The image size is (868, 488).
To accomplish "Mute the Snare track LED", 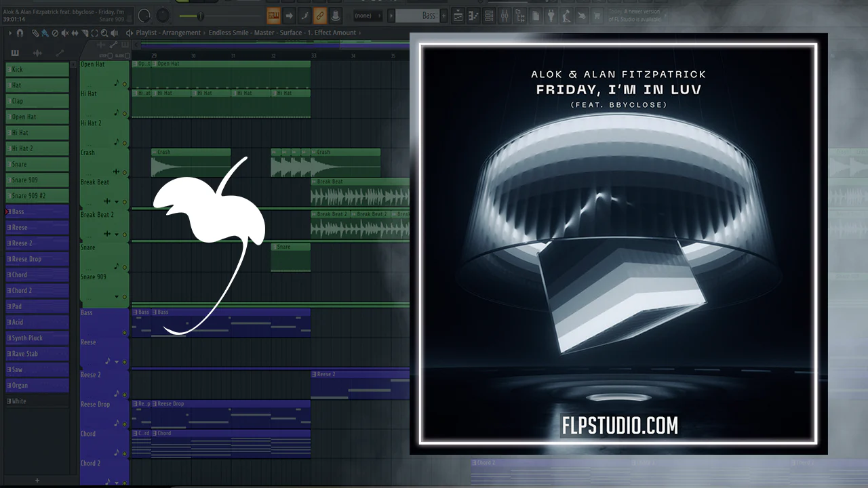I will pyautogui.click(x=124, y=267).
